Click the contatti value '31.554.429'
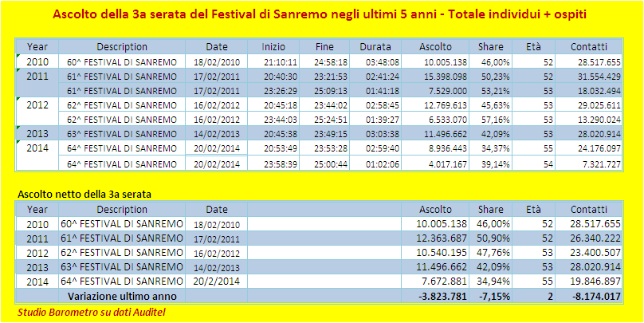Screen dimensions: 644x323 point(599,77)
